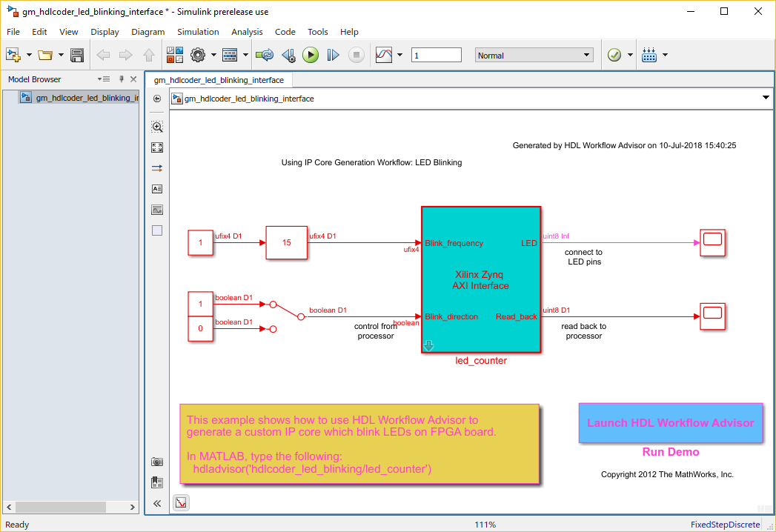
Task: Click the Model Advisor checkmark icon
Action: click(614, 55)
